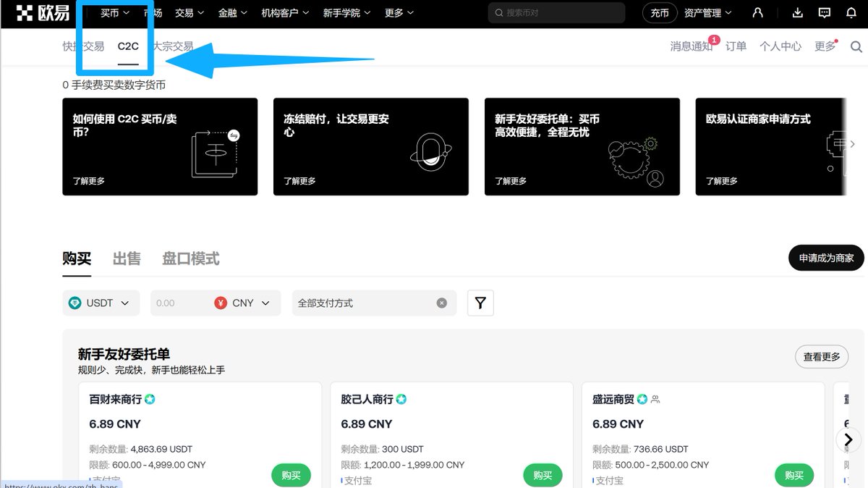868x488 pixels.
Task: Clear the 全部支付方式 field with X icon
Action: point(442,303)
